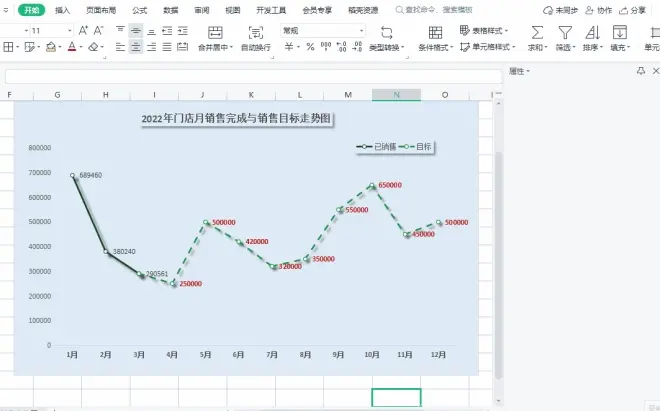Apply the red font color button

point(72,47)
